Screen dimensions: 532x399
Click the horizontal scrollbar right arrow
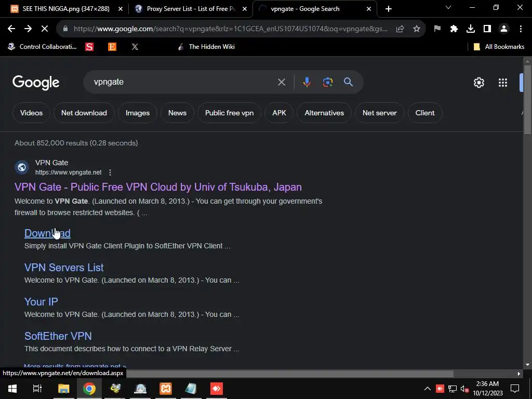tap(519, 374)
